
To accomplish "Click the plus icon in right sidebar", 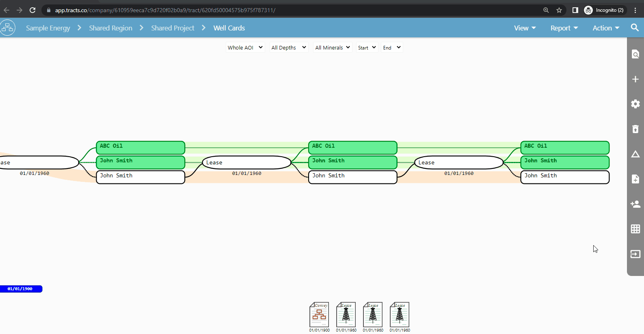I will pos(635,79).
